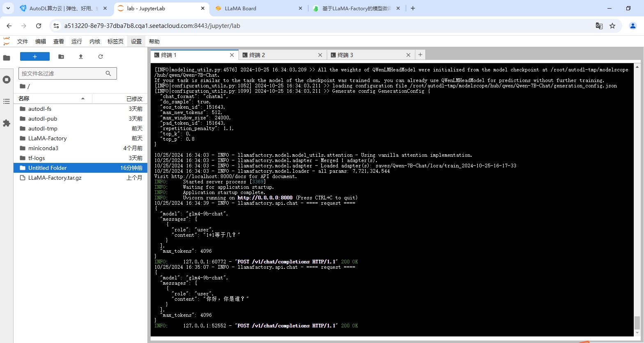Open the browser tab search dropdown
Image resolution: width=644 pixels, height=343 pixels.
(8, 8)
